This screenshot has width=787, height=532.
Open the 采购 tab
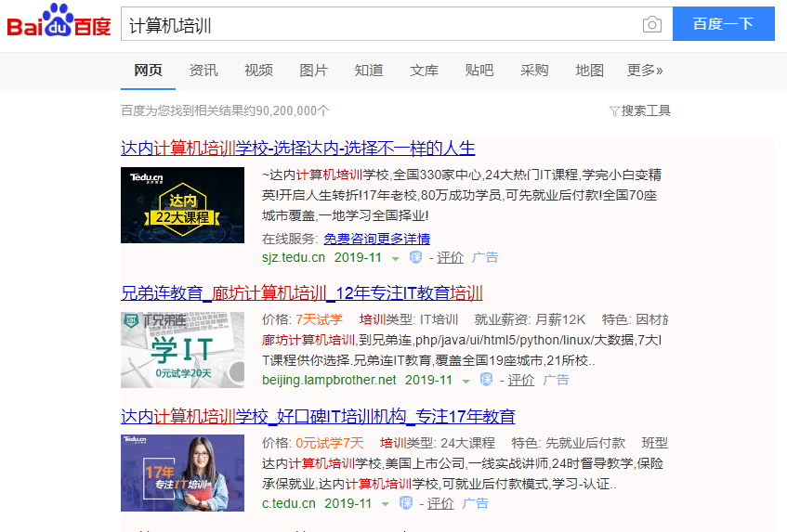534,71
